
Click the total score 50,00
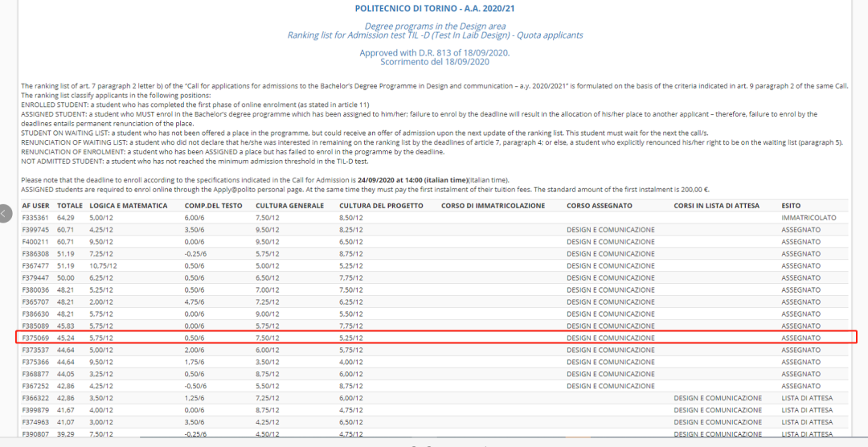tap(66, 277)
